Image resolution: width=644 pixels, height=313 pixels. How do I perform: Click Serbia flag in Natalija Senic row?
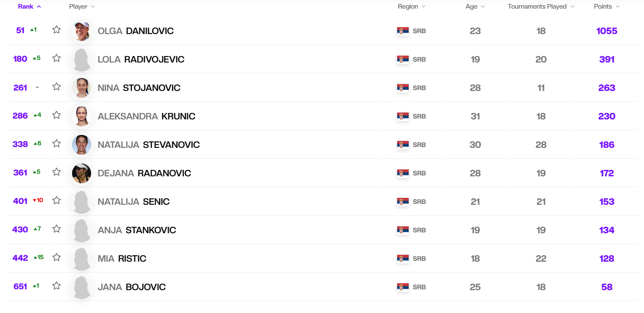[403, 202]
